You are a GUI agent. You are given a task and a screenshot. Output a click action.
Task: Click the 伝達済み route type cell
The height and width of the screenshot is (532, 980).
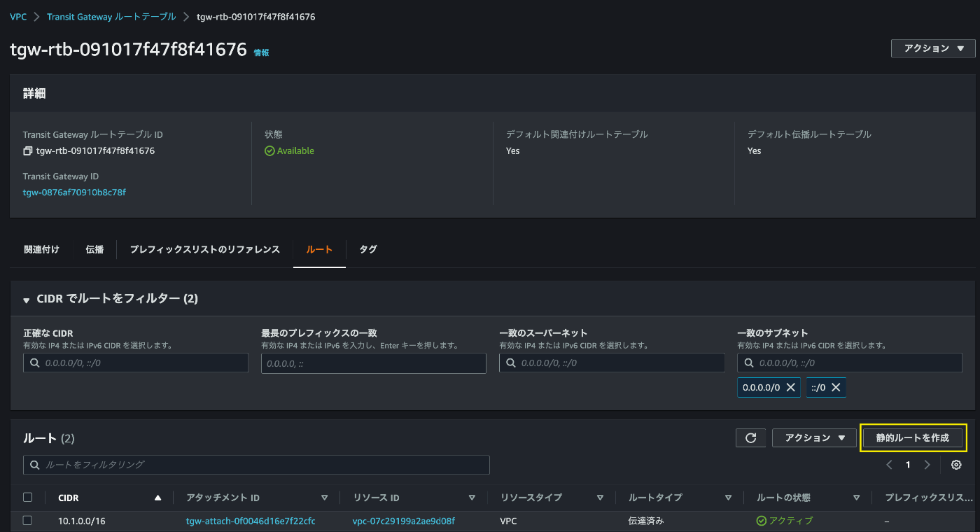pyautogui.click(x=646, y=521)
